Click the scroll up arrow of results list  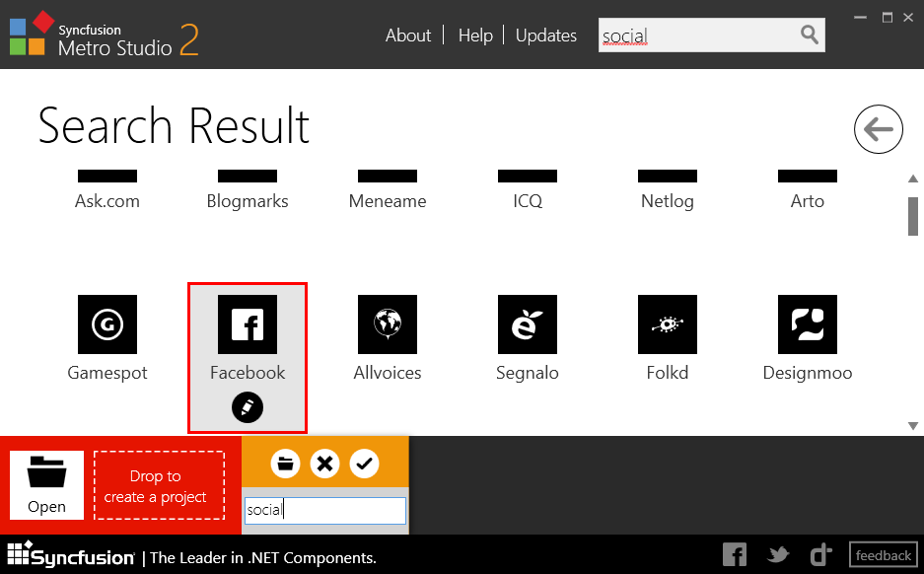click(x=913, y=179)
